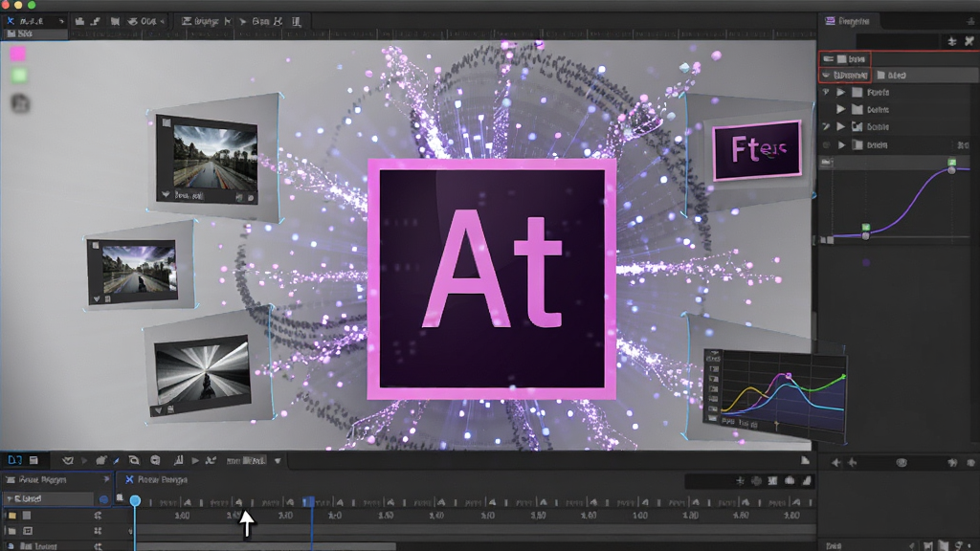Click the staircase-shaped icon in top toolbar

(x=96, y=21)
